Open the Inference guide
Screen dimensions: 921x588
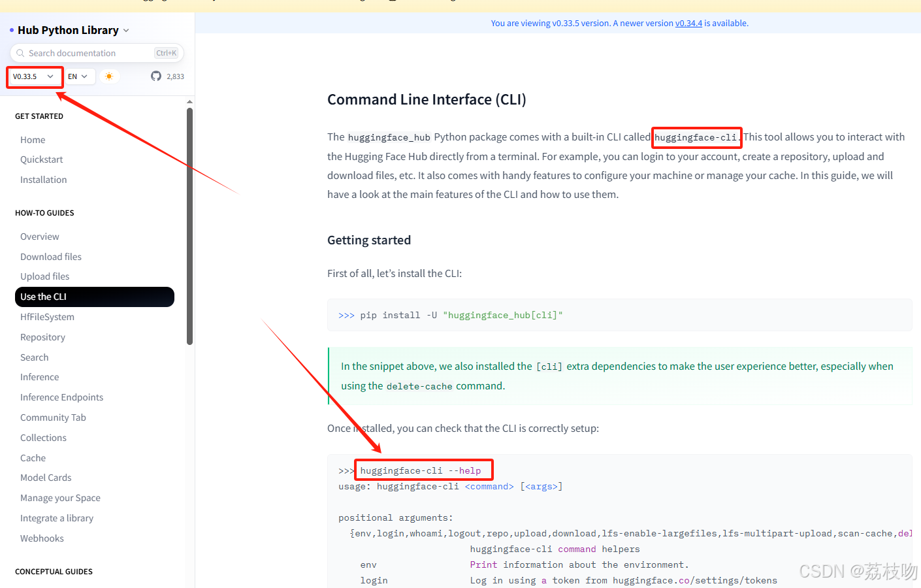click(40, 377)
